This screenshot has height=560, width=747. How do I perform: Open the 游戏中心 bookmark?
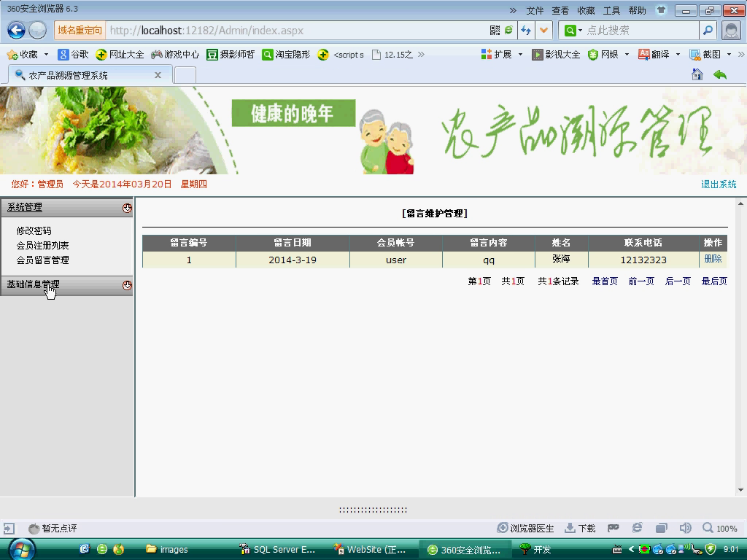(175, 55)
